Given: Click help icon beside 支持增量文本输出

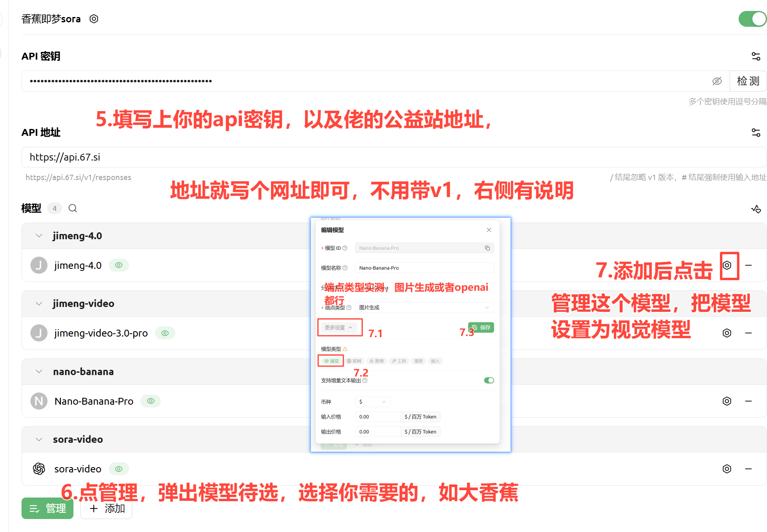Looking at the screenshot, I should point(365,381).
